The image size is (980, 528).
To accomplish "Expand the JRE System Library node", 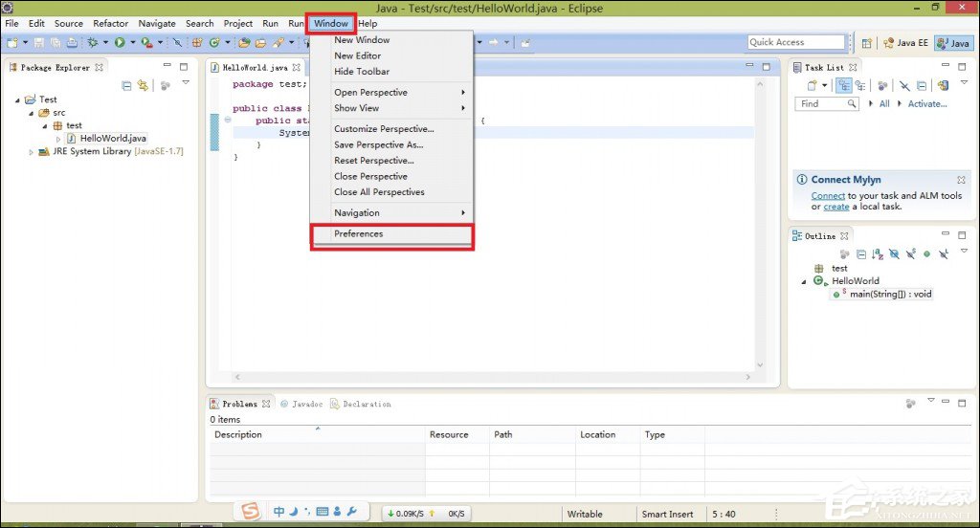I will (x=31, y=152).
